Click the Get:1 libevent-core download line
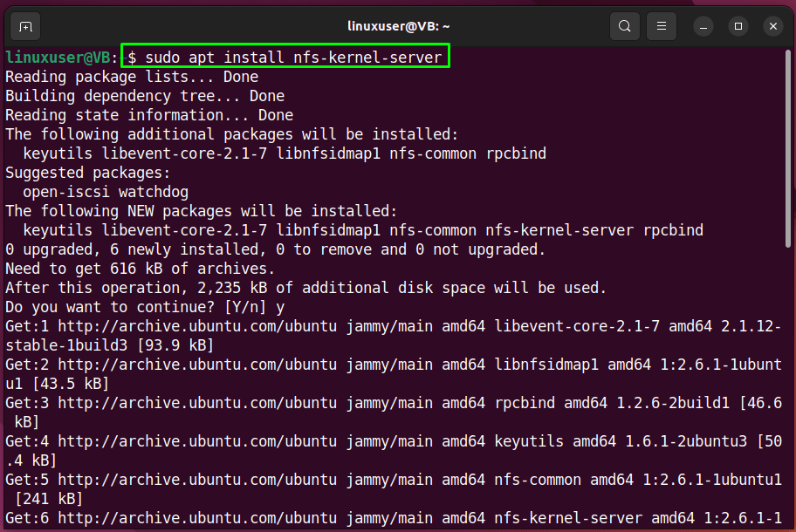 point(394,326)
